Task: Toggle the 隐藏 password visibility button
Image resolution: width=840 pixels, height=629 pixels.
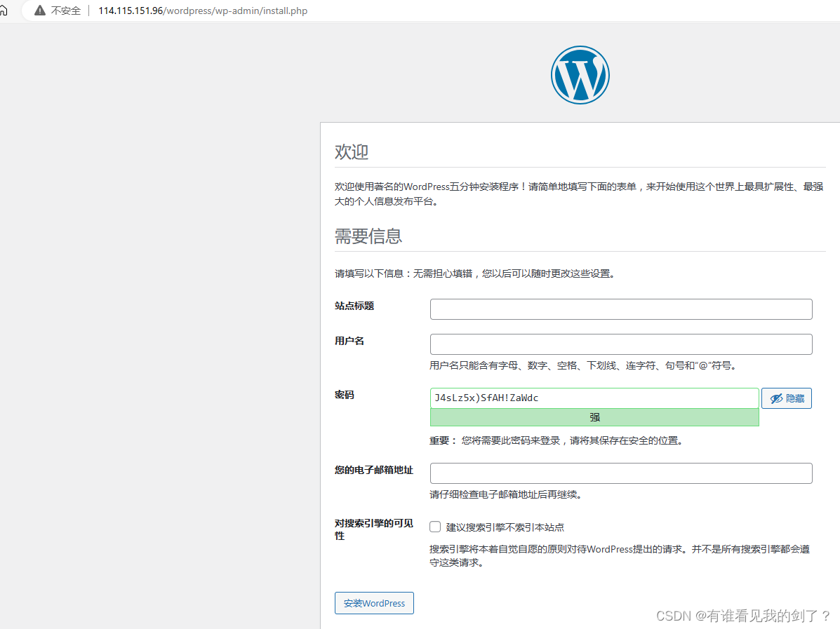Action: pyautogui.click(x=787, y=398)
